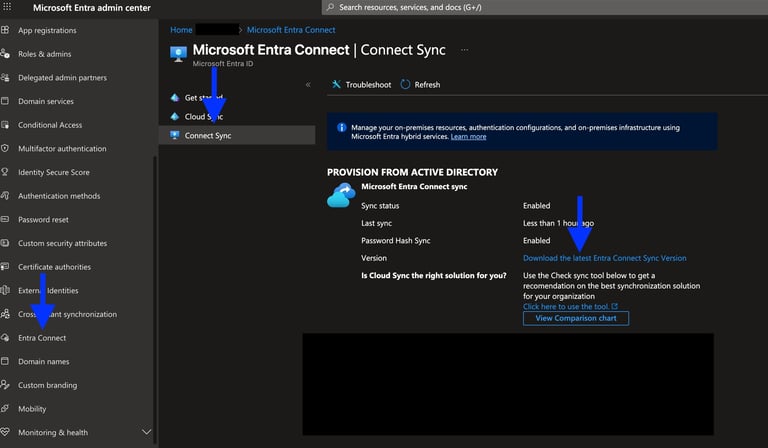Click the Authentication methods icon
Screen dimensions: 768x448
point(5,195)
